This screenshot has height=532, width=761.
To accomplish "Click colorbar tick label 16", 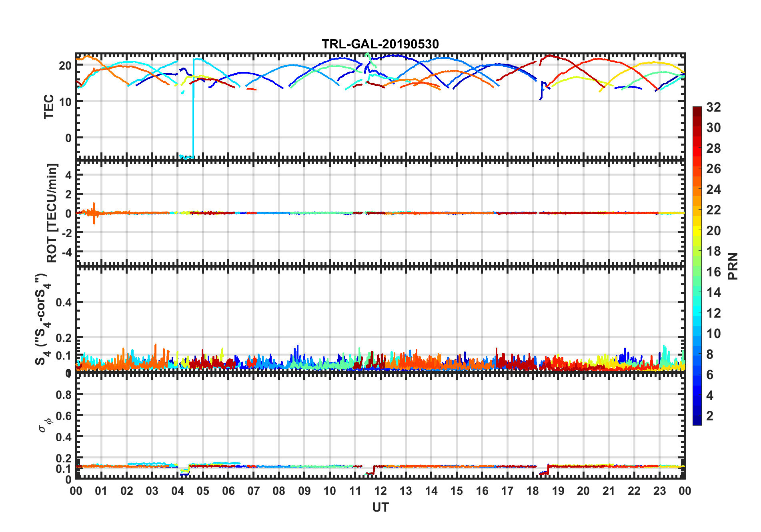I will pyautogui.click(x=713, y=272).
